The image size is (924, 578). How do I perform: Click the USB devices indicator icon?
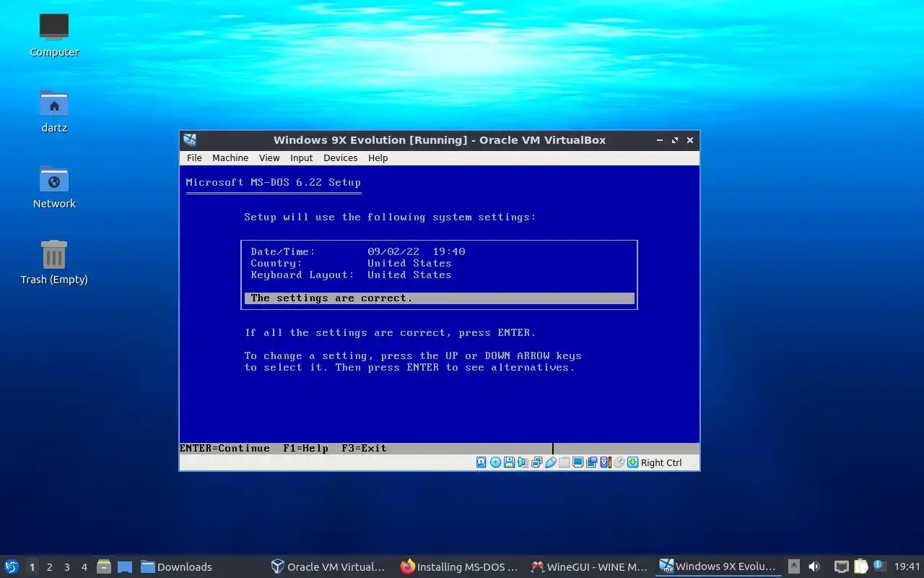550,462
